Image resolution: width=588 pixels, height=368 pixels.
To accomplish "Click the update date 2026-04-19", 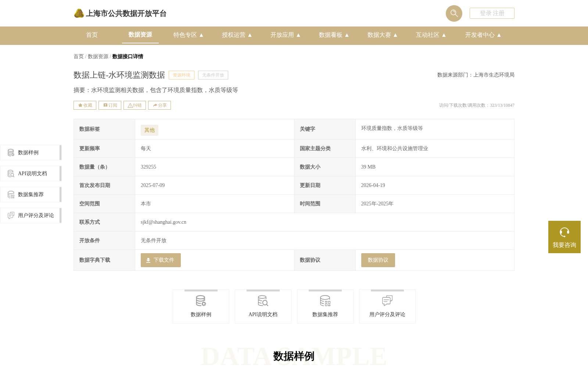I will coord(373,185).
